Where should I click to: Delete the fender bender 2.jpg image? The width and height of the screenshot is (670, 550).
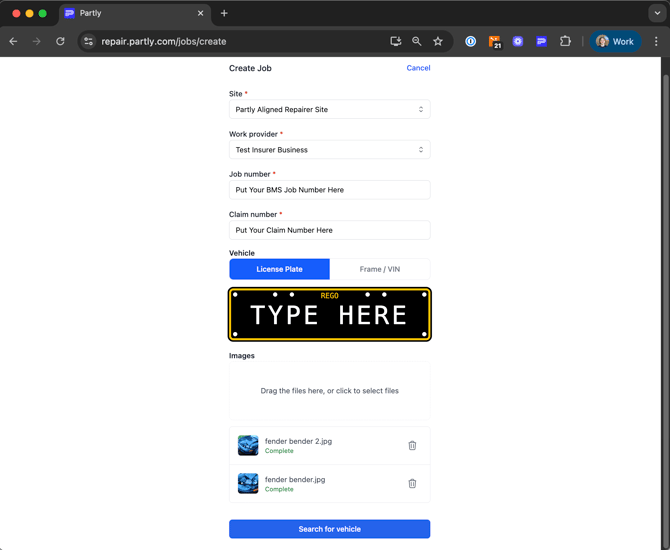click(x=412, y=446)
